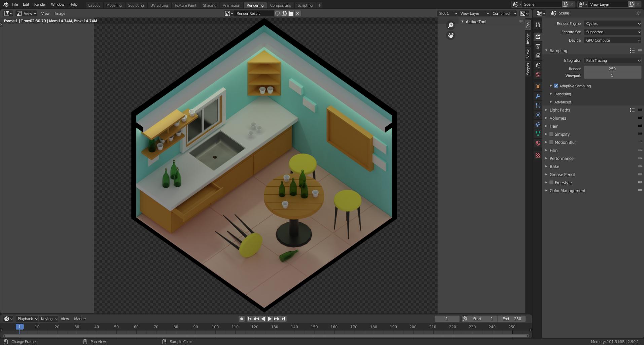644x345 pixels.
Task: Open the Output Properties tab icon
Action: coord(538,46)
